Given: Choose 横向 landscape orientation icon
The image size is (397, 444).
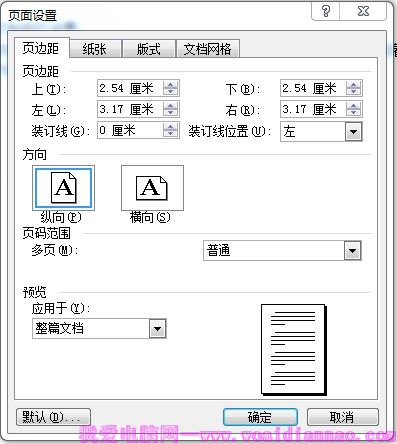Looking at the screenshot, I should tap(152, 188).
